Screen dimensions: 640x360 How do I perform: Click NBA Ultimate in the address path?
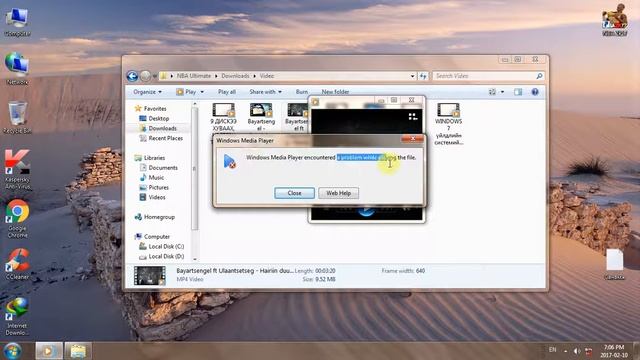tap(194, 76)
